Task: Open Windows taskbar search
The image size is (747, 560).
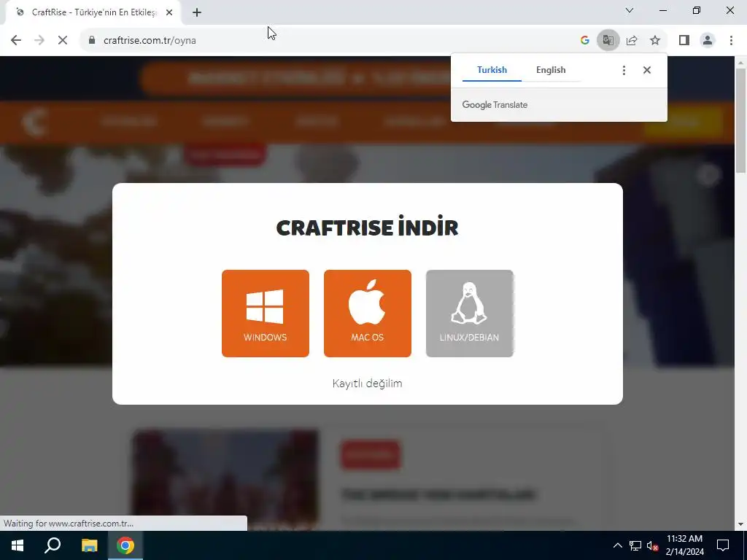Action: (x=53, y=545)
